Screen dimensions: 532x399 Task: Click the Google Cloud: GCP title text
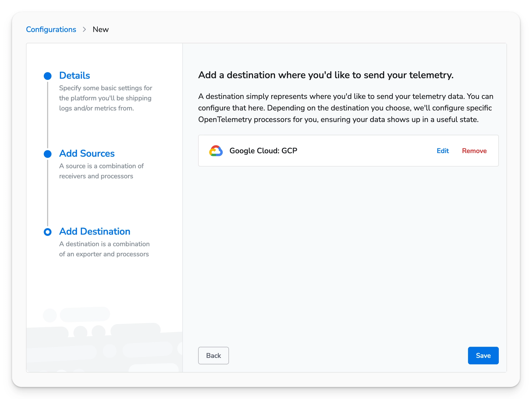point(263,151)
